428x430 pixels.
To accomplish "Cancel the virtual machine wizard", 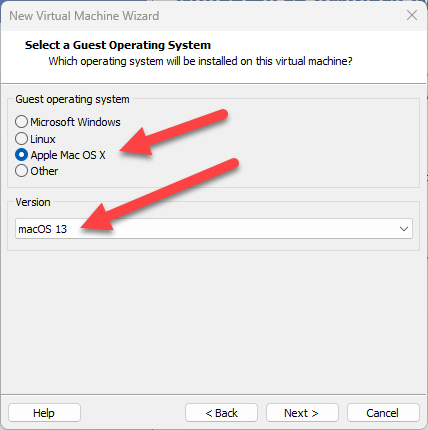I will pyautogui.click(x=383, y=413).
